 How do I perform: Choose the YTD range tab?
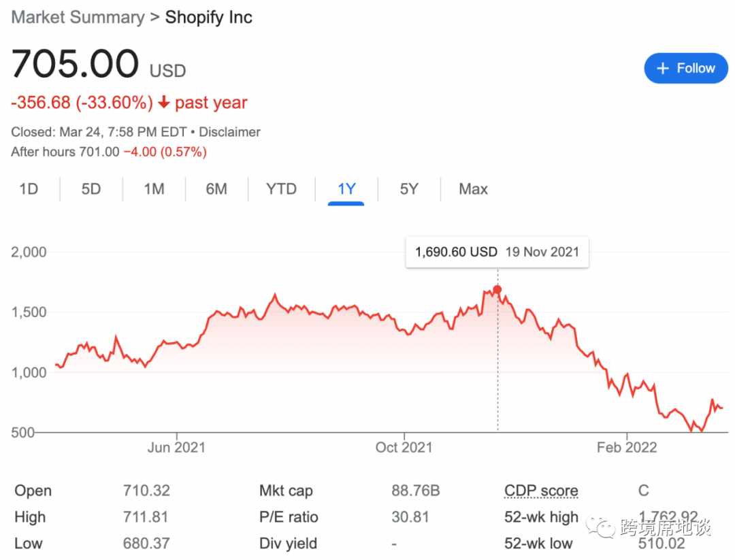pos(281,189)
